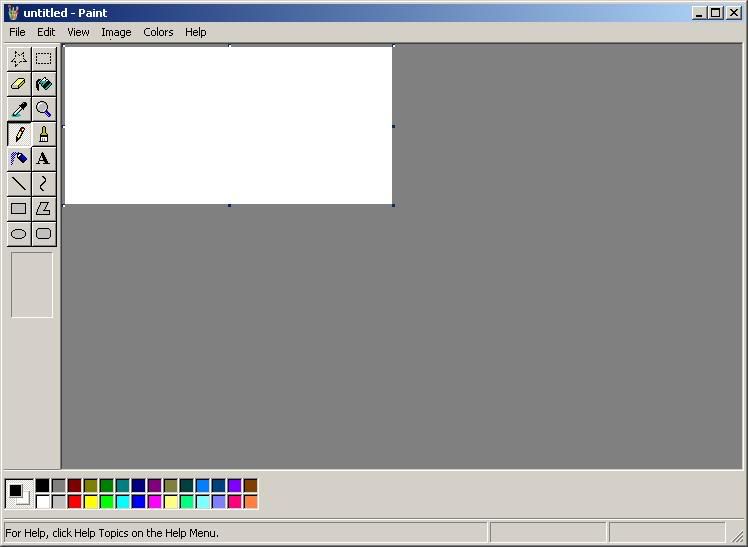Close the Paint window
This screenshot has height=547, width=748.
click(x=733, y=13)
